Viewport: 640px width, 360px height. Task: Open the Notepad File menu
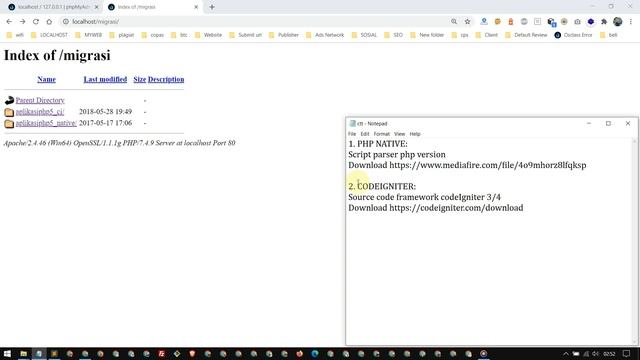coord(352,134)
